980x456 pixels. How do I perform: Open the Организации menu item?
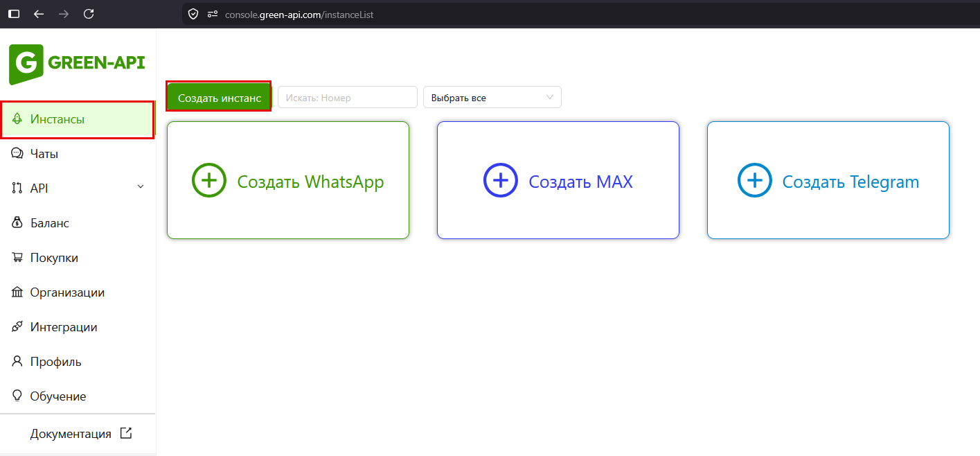click(x=78, y=292)
